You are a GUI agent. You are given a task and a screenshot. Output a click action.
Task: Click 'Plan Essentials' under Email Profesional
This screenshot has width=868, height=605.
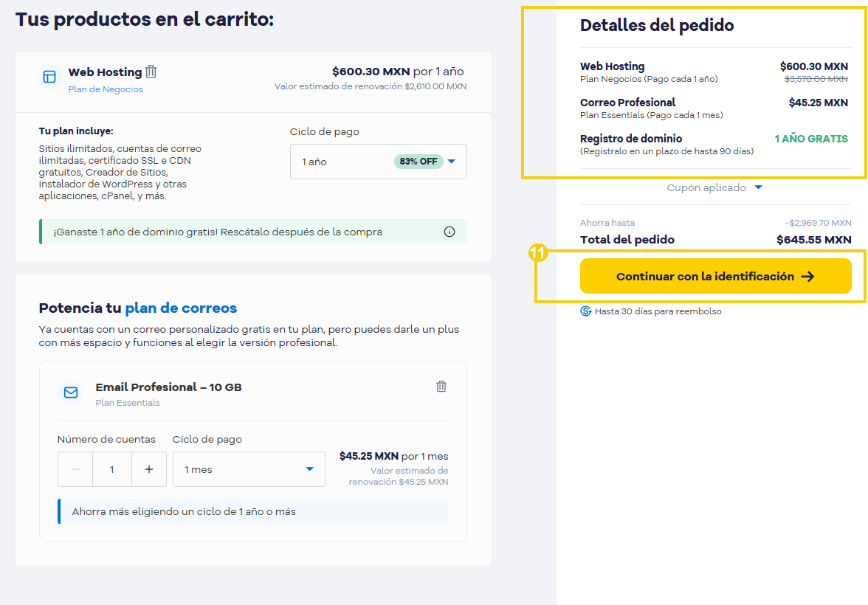[x=128, y=403]
